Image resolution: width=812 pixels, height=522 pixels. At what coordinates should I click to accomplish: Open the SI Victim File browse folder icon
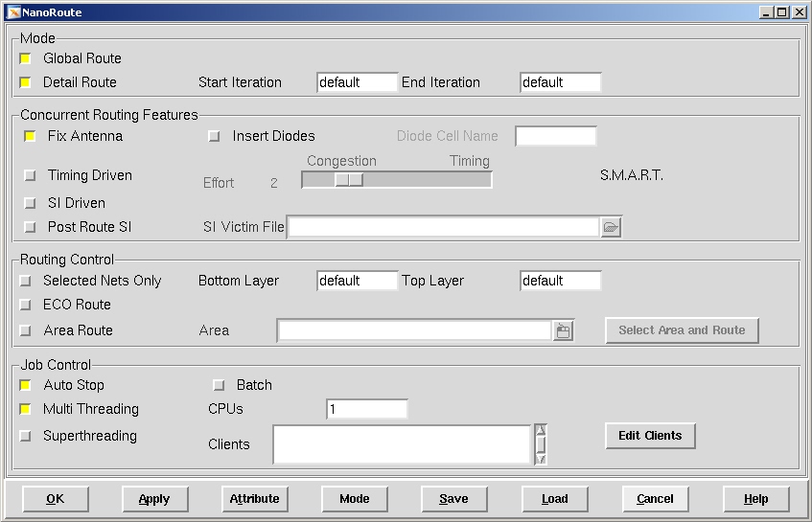(611, 227)
